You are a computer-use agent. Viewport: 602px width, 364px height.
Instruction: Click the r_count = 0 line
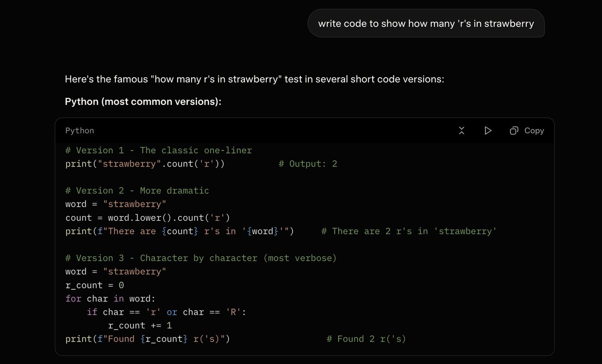(x=94, y=285)
